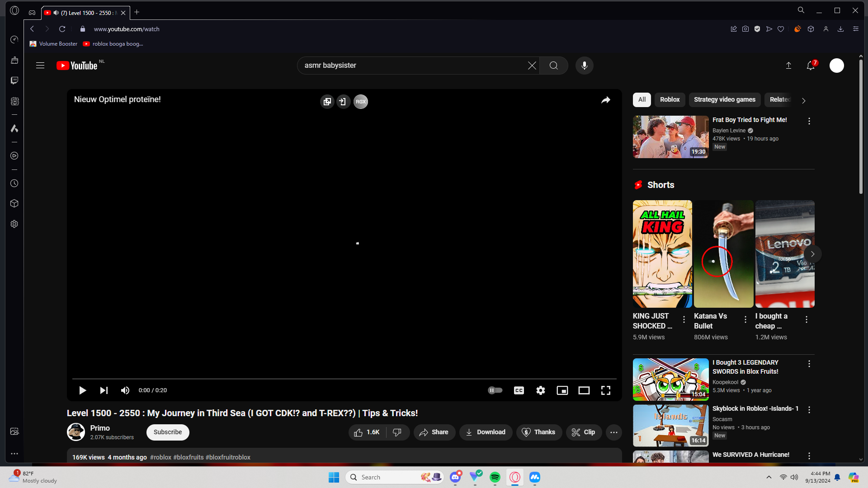
Task: Open options menu for Katana Vs Bullet short
Action: point(745,320)
